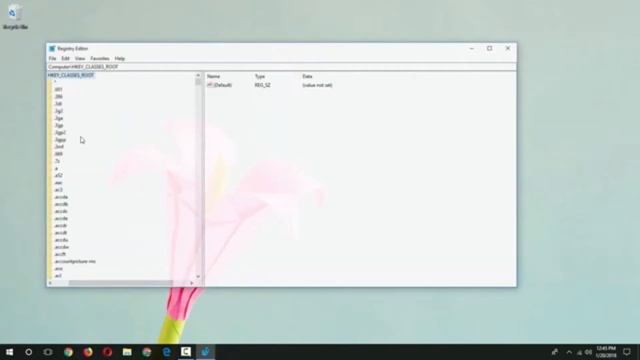Select the .3gpp key

pos(60,140)
